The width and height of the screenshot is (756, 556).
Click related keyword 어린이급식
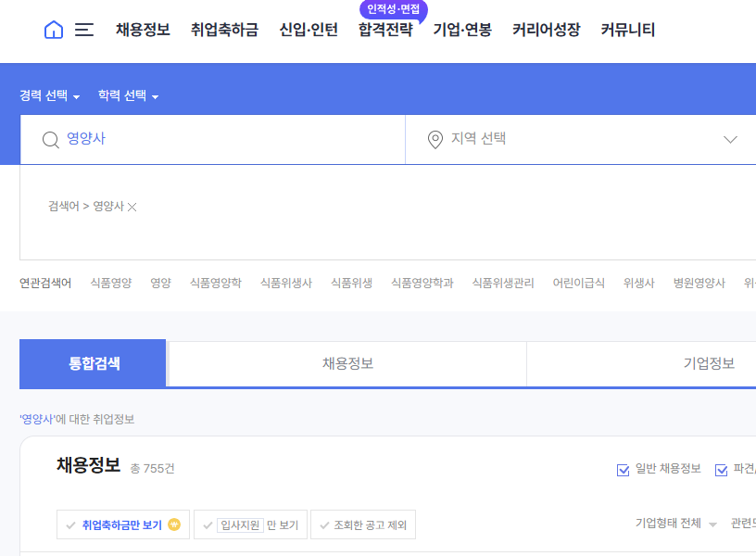[x=578, y=283]
